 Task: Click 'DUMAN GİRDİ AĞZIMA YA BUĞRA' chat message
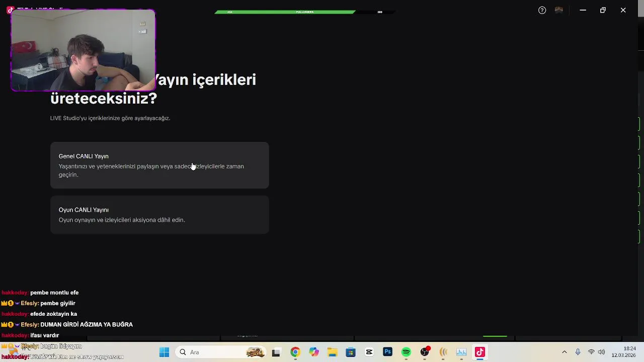tap(87, 325)
